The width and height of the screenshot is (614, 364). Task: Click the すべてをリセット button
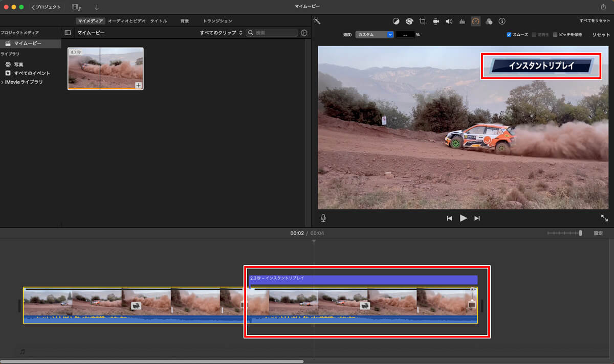pyautogui.click(x=595, y=21)
